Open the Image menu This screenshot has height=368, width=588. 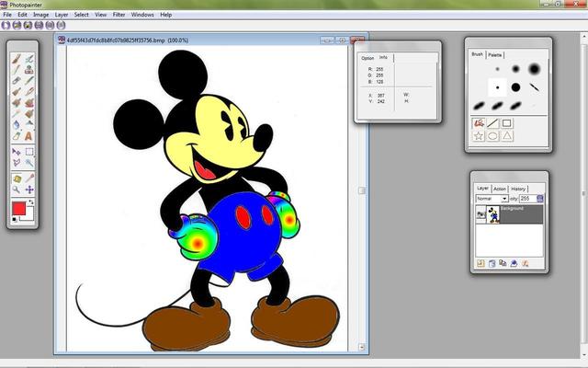click(40, 15)
